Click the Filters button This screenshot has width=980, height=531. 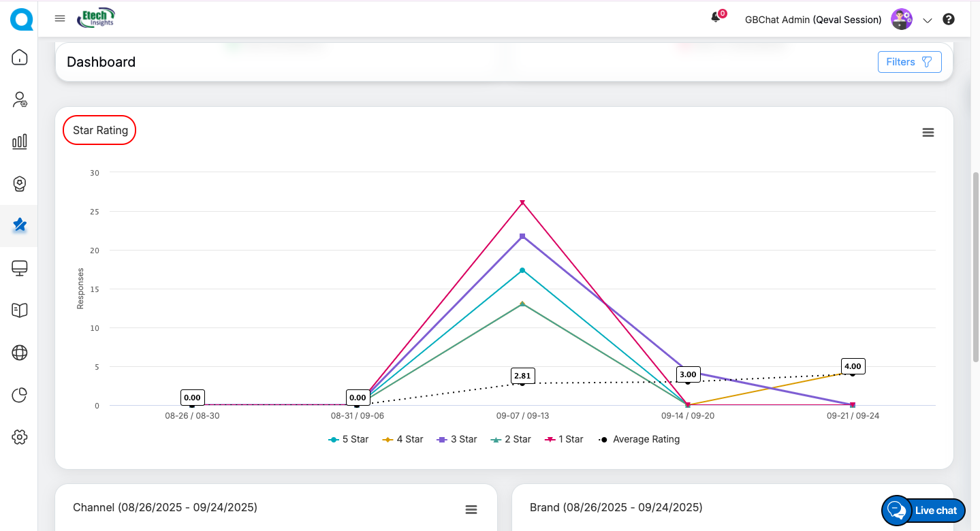(909, 62)
